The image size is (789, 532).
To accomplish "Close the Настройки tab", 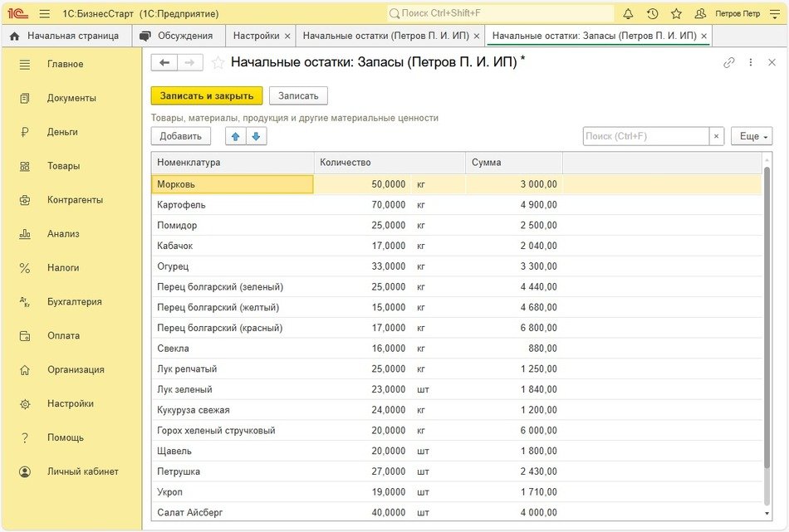I will coord(287,37).
